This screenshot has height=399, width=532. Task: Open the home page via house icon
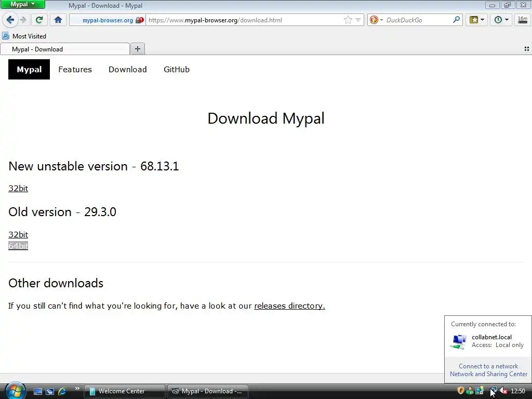pyautogui.click(x=58, y=20)
